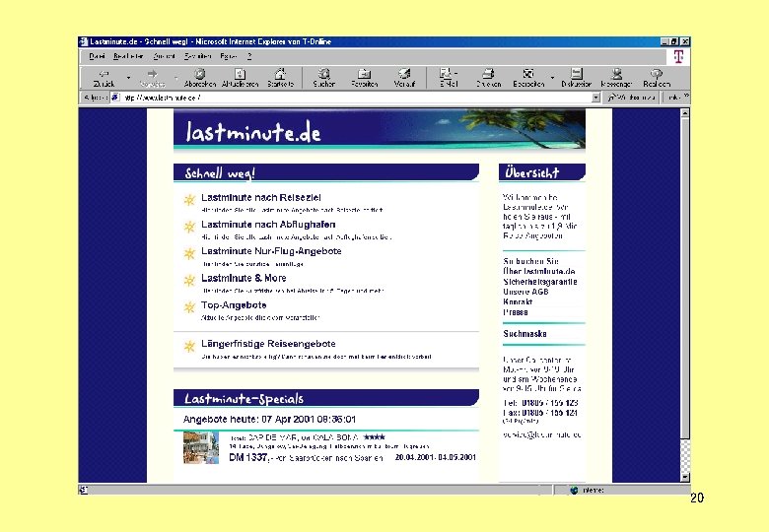This screenshot has height=532, width=769.
Task: Expand the address bar dropdown list
Action: click(595, 98)
